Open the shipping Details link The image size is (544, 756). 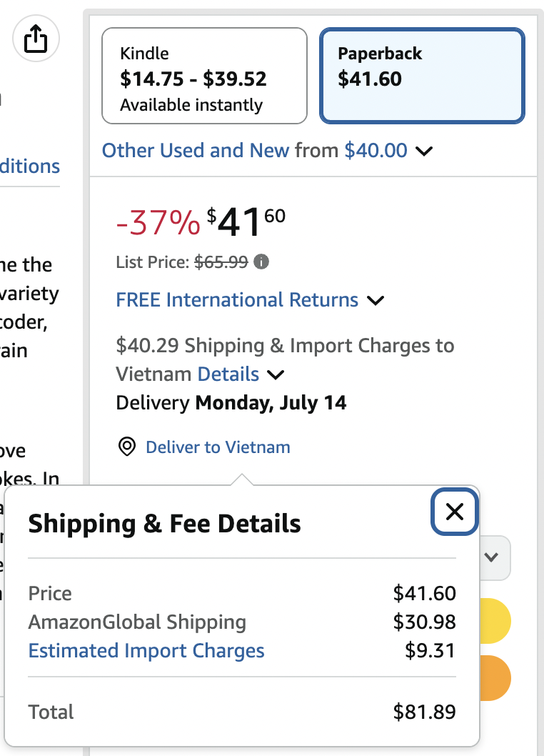point(228,374)
